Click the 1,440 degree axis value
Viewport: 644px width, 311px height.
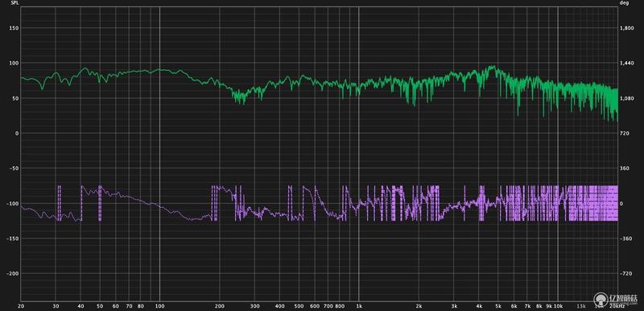[x=627, y=64]
